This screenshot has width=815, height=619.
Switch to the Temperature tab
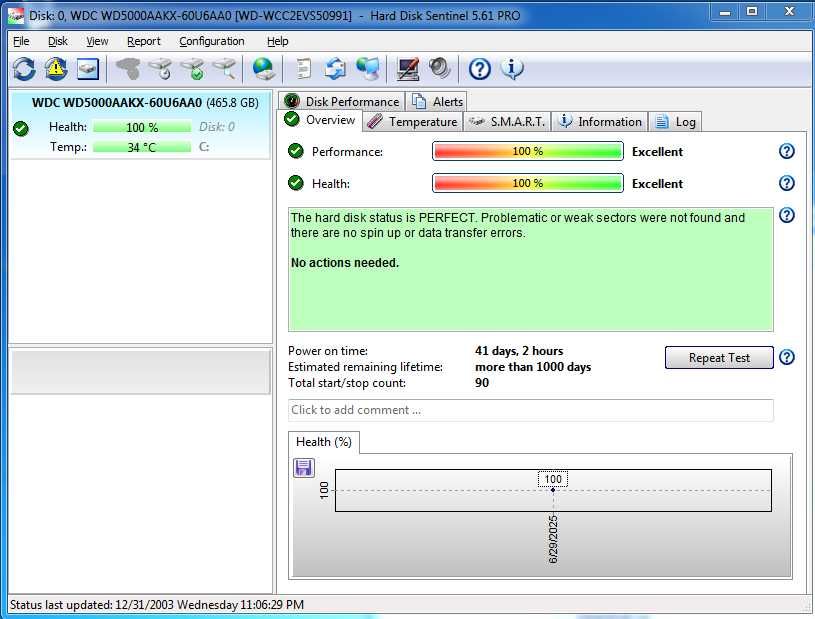(412, 122)
